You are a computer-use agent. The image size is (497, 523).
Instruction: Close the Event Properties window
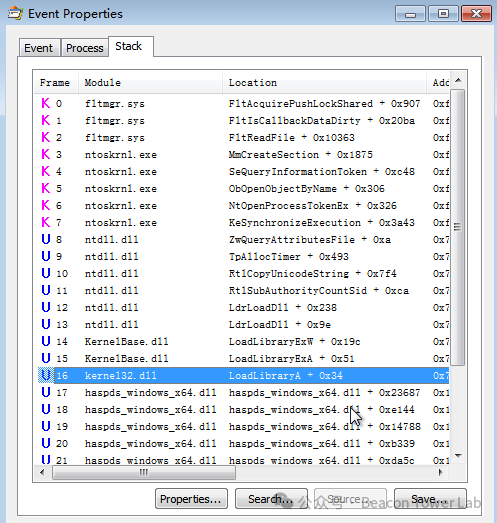click(x=476, y=14)
